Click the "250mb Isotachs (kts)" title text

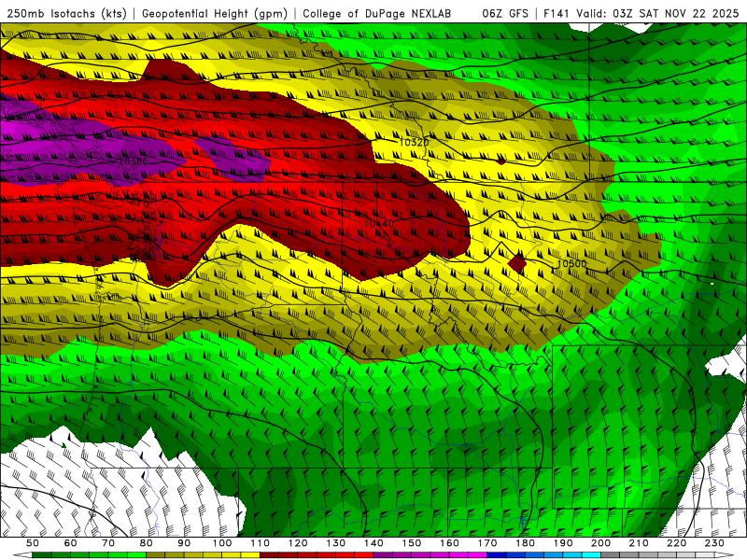(67, 14)
